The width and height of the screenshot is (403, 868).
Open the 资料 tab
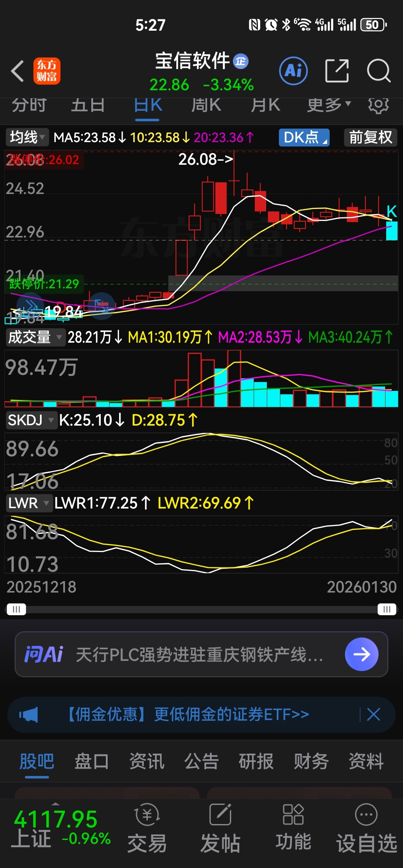pos(366,761)
